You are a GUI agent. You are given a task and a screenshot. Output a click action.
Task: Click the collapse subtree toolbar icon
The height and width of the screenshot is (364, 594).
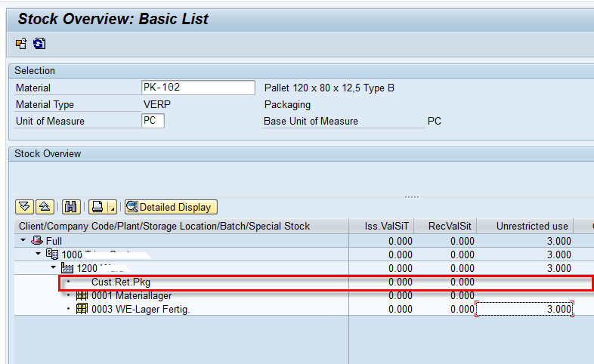(x=45, y=206)
